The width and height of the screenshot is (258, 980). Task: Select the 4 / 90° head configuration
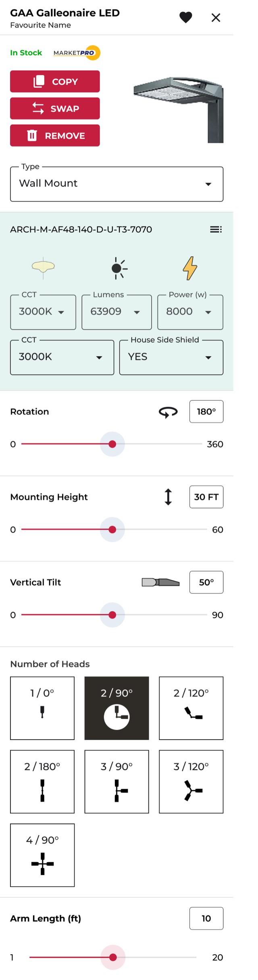42,855
